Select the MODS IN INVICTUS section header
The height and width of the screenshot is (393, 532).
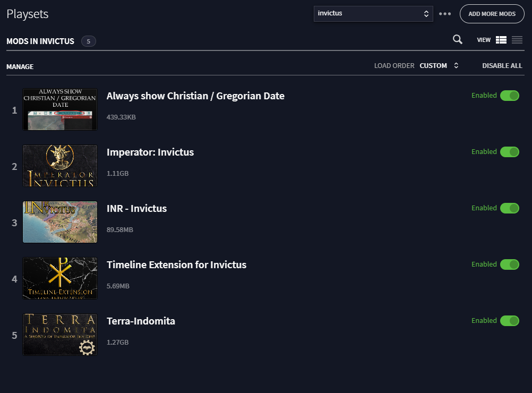pyautogui.click(x=40, y=41)
